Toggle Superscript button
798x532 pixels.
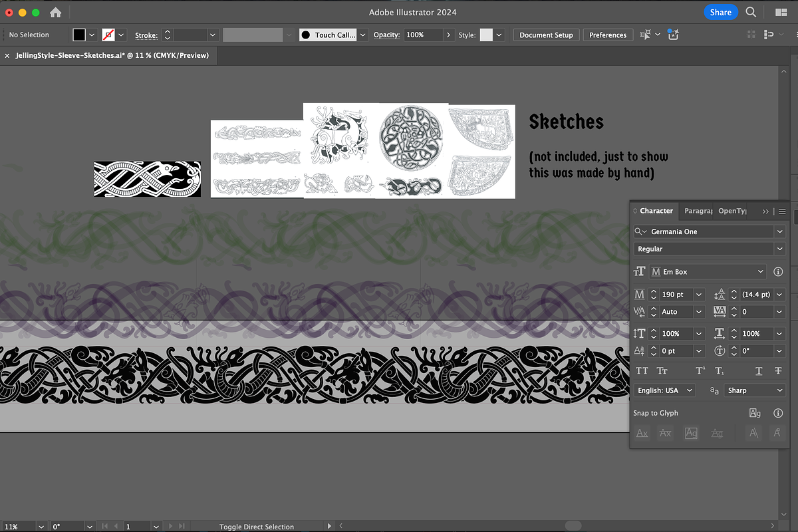click(700, 370)
